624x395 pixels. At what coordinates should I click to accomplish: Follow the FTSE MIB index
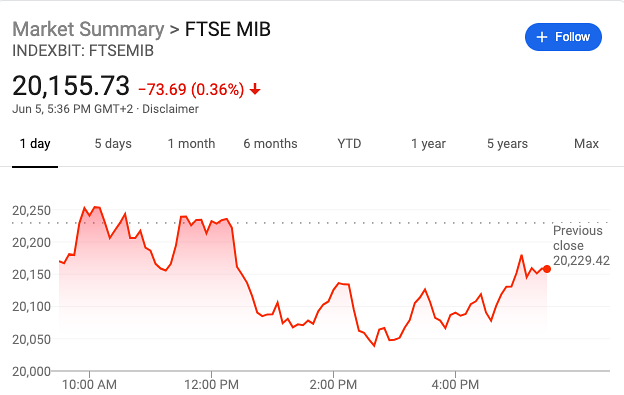[x=563, y=37]
